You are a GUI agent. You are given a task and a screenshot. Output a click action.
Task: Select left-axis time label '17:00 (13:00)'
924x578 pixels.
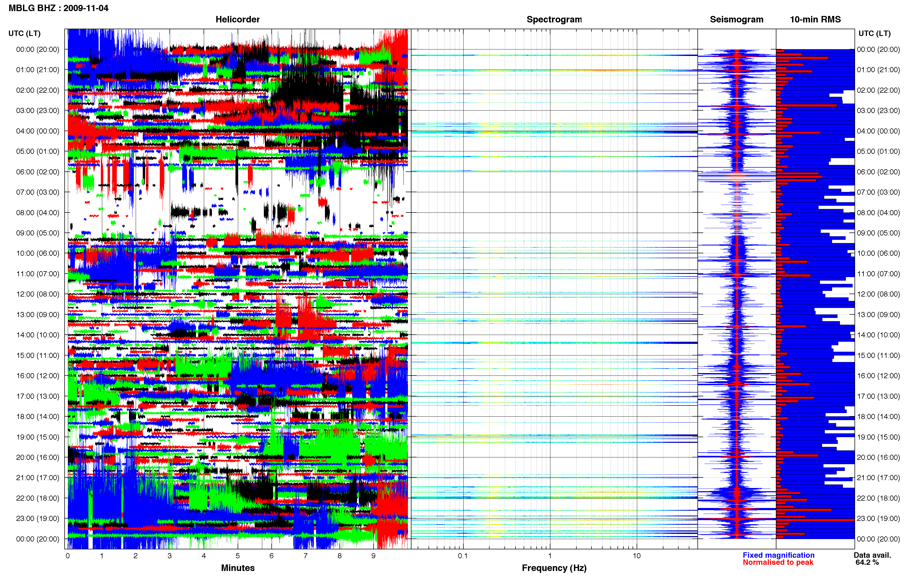(x=38, y=396)
